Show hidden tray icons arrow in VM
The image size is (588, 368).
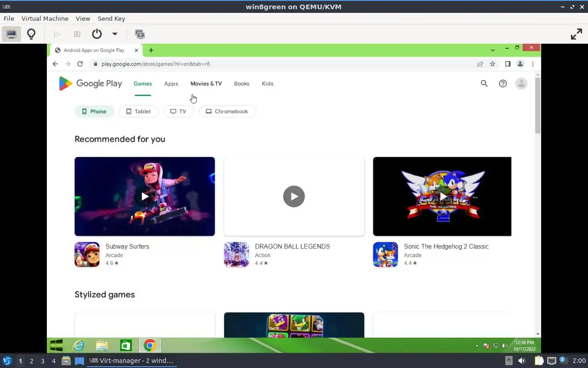[476, 345]
